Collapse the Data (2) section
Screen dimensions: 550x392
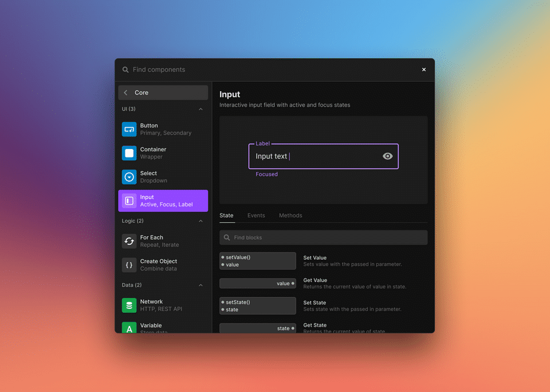tap(201, 285)
